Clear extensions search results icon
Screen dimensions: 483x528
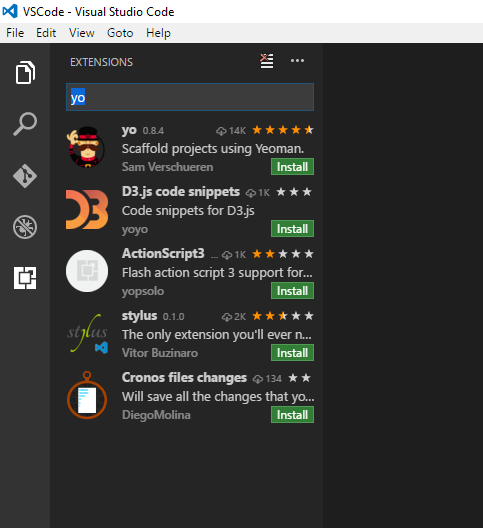pyautogui.click(x=266, y=61)
